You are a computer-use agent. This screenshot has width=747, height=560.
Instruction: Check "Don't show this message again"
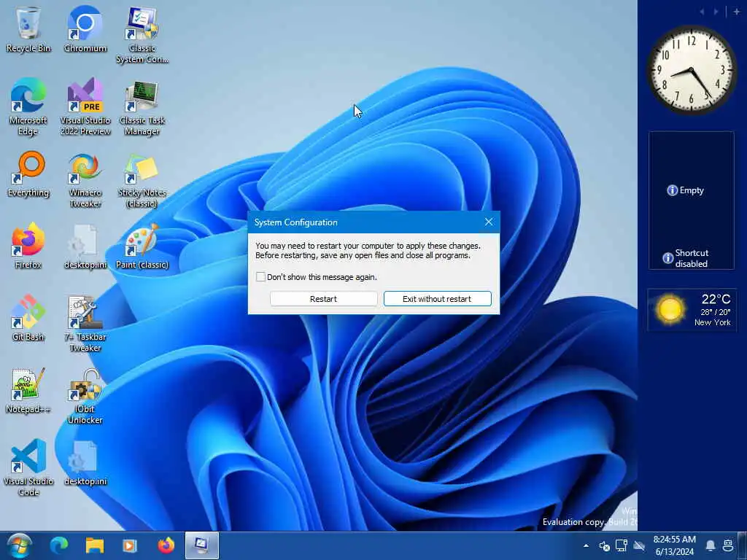point(260,276)
